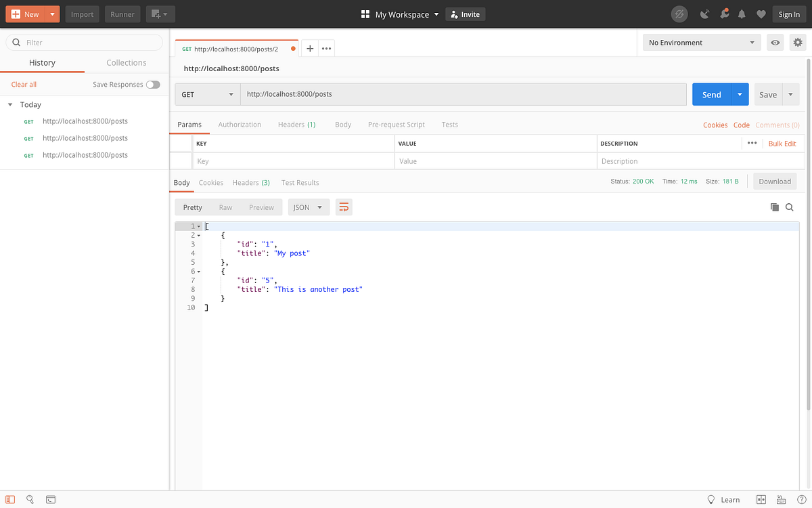Collapse the Today history group
Image resolution: width=812 pixels, height=508 pixels.
[x=10, y=105]
